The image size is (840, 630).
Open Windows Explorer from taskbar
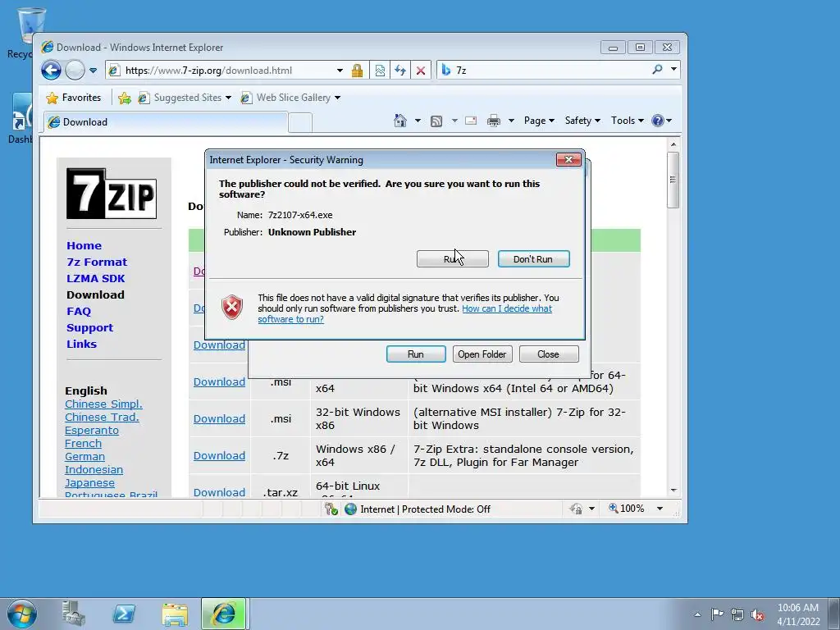tap(175, 614)
